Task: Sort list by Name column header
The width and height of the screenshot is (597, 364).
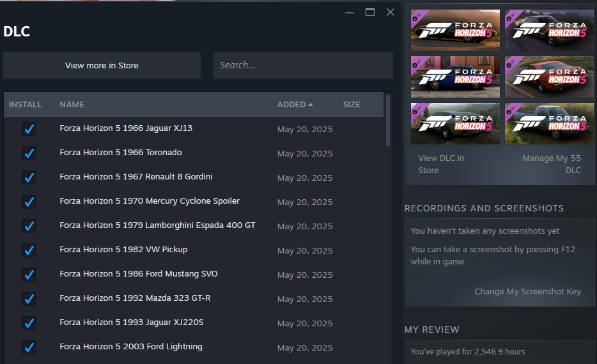Action: tap(72, 105)
